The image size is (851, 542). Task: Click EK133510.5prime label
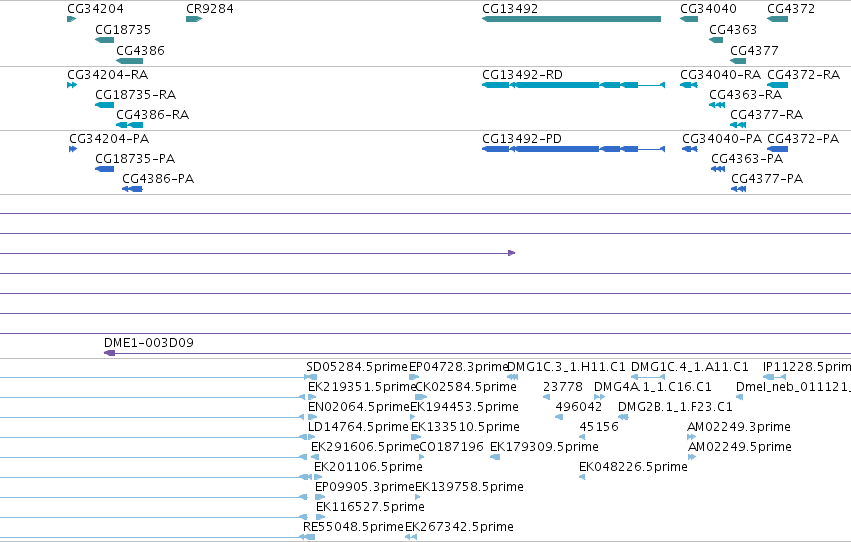coord(465,427)
